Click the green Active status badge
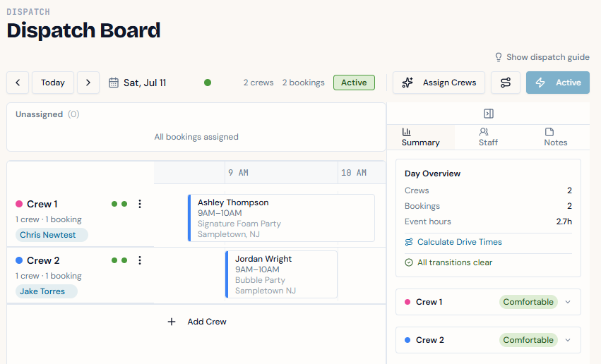Screen dimensions: 601x364 click(354, 83)
